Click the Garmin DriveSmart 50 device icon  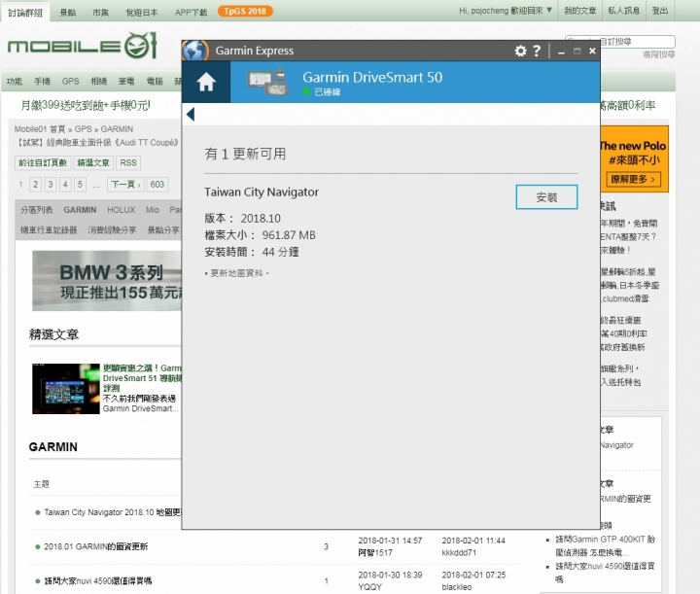[267, 82]
